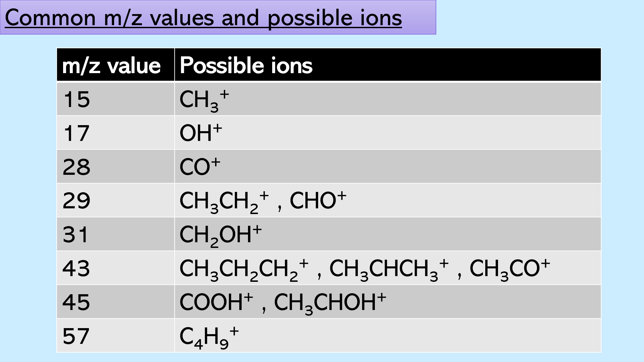644x362 pixels.
Task: Click the CO+ ion entry
Action: point(200,166)
